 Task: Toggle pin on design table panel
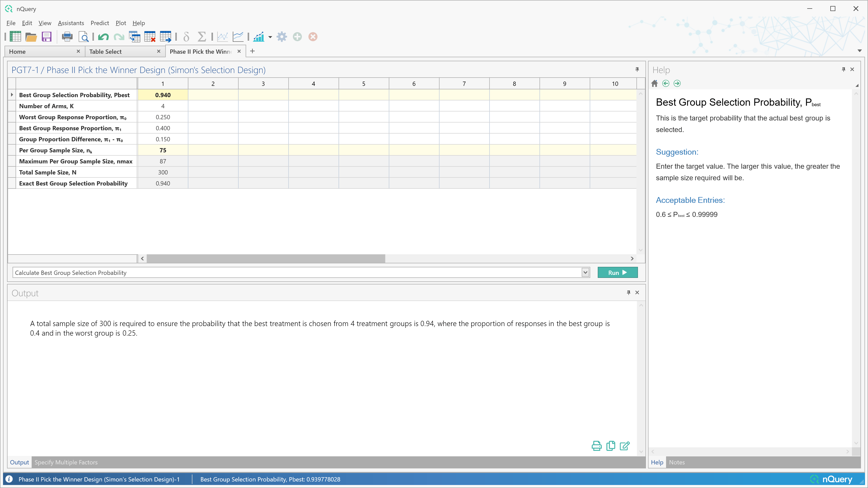637,69
